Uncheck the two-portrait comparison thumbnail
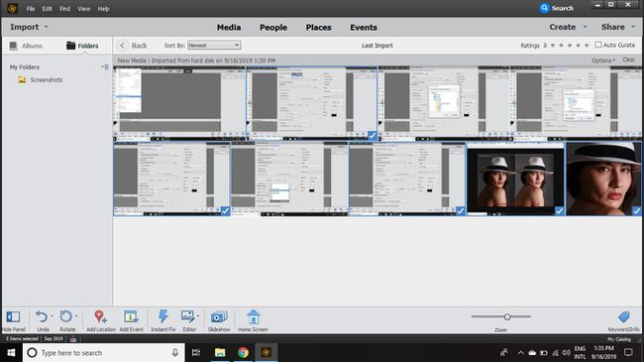Image resolution: width=644 pixels, height=362 pixels. point(560,210)
